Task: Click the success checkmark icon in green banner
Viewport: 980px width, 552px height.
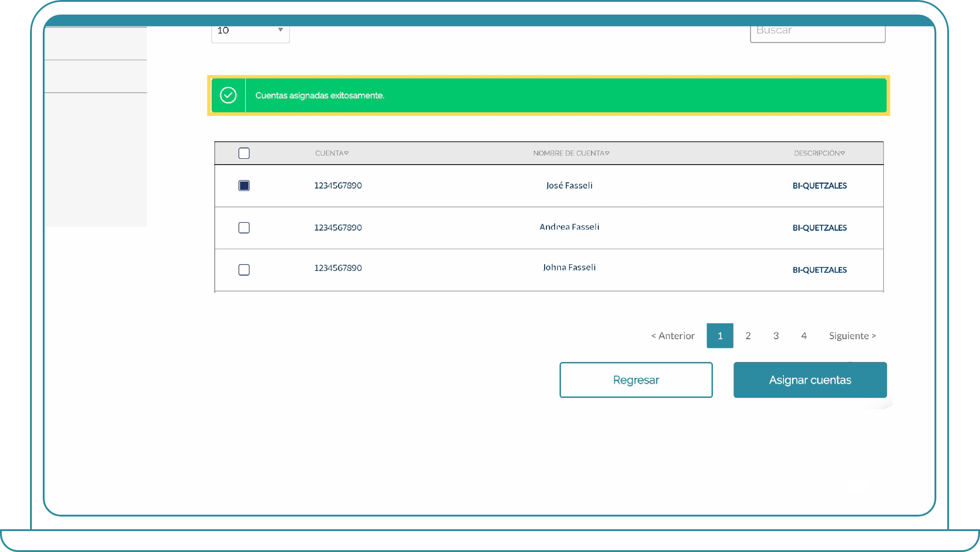Action: pyautogui.click(x=228, y=95)
